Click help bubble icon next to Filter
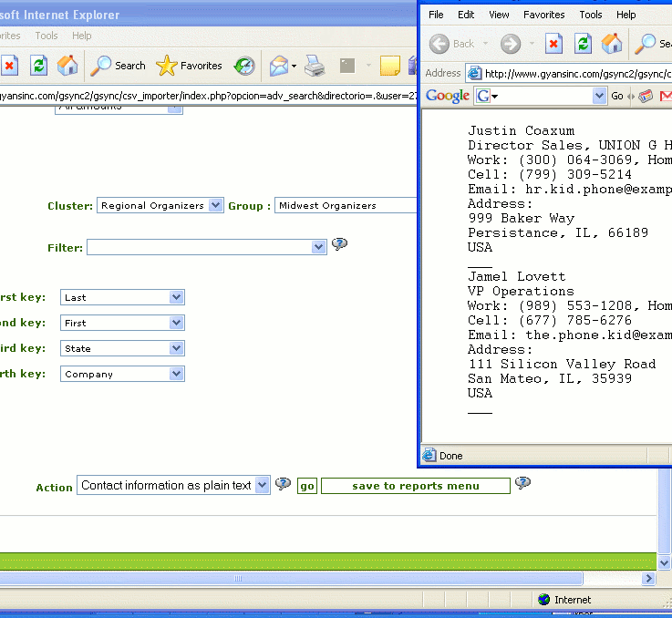This screenshot has height=618, width=672. pyautogui.click(x=340, y=244)
